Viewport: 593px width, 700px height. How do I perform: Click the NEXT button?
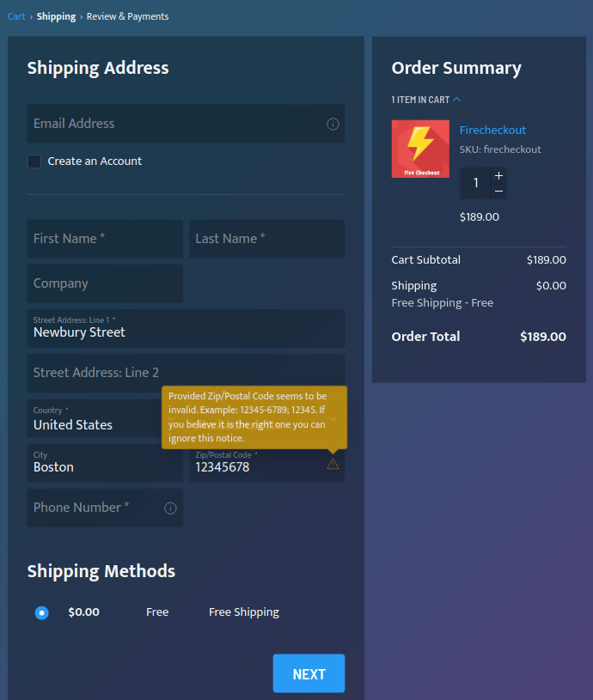(309, 673)
